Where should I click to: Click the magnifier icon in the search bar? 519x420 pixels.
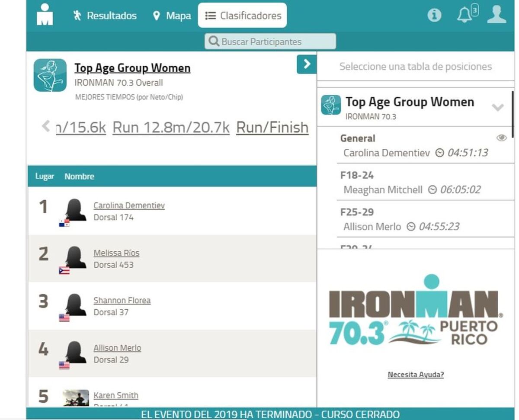214,41
